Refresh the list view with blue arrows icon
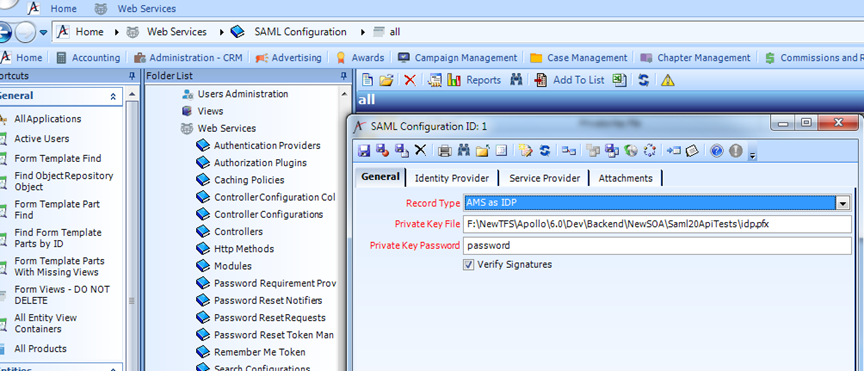This screenshot has width=864, height=371. click(643, 80)
